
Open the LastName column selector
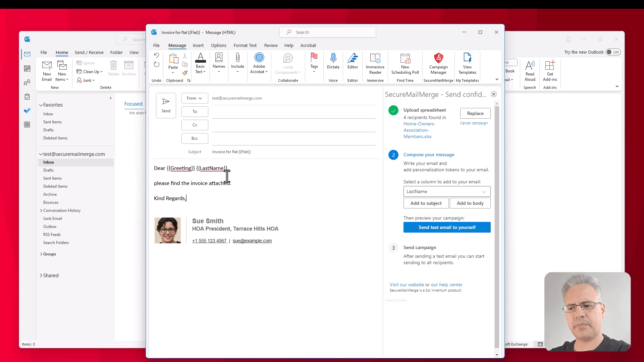point(446,191)
